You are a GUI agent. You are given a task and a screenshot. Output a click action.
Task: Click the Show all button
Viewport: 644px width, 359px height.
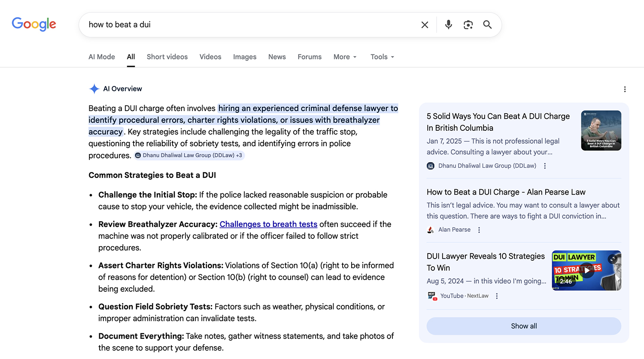[523, 326]
